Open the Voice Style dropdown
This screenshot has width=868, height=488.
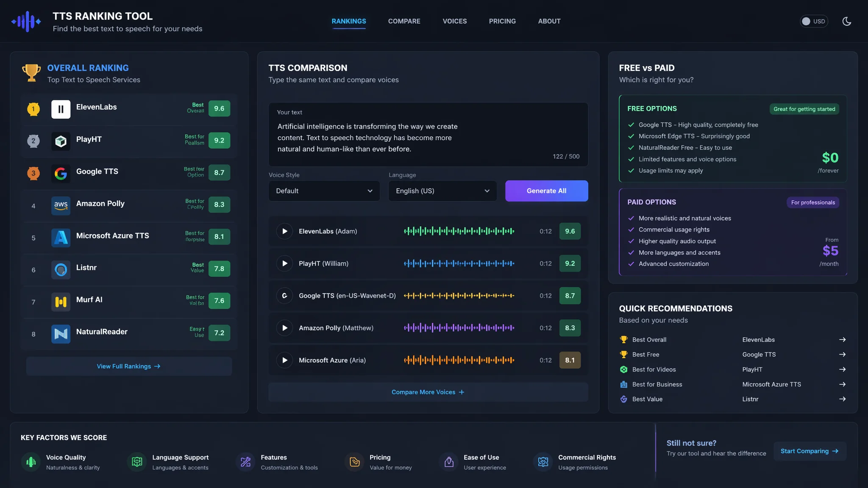(324, 191)
